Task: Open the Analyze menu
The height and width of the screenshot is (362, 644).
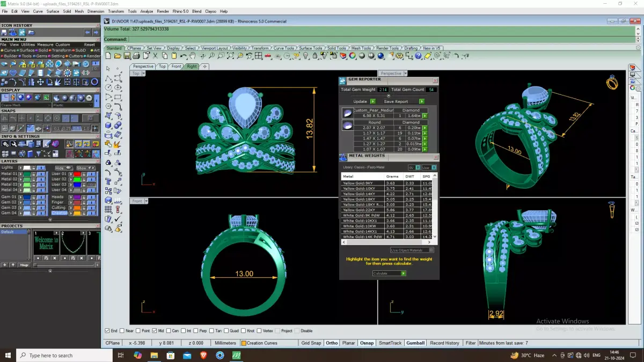Action: 147,11
